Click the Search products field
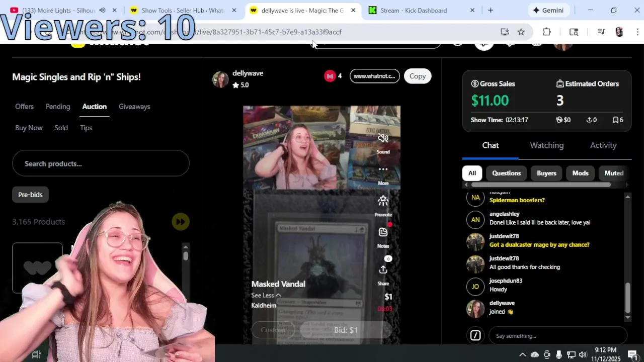 101,163
